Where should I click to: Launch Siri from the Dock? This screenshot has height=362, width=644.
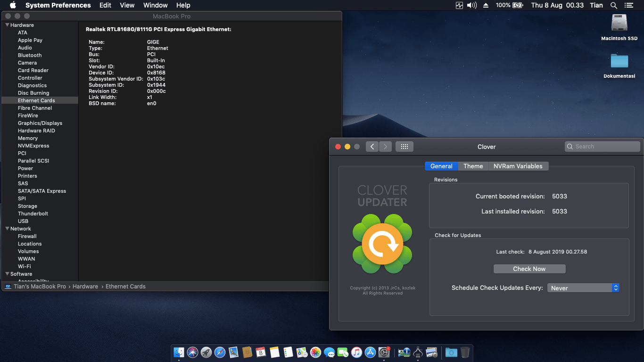[192, 352]
